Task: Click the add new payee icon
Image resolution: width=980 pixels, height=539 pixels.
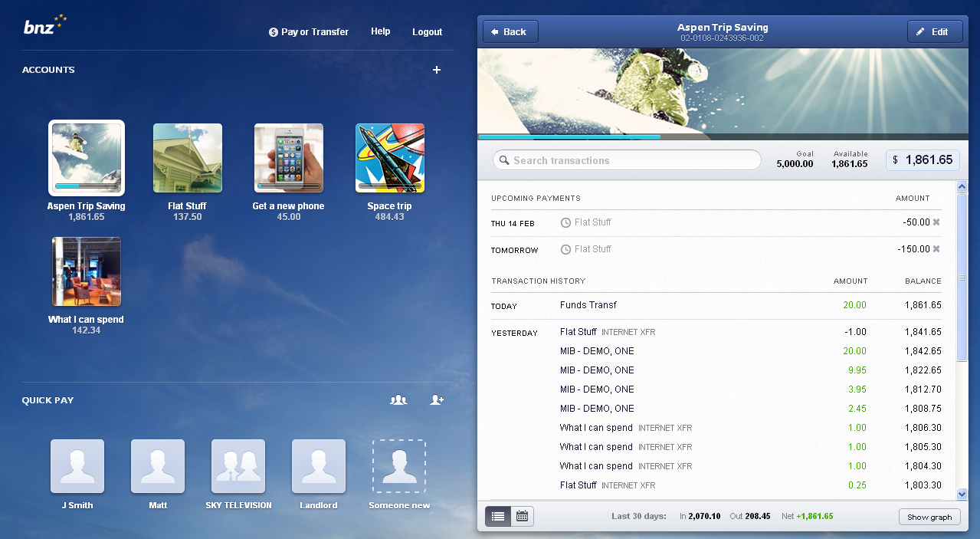Action: [x=437, y=399]
